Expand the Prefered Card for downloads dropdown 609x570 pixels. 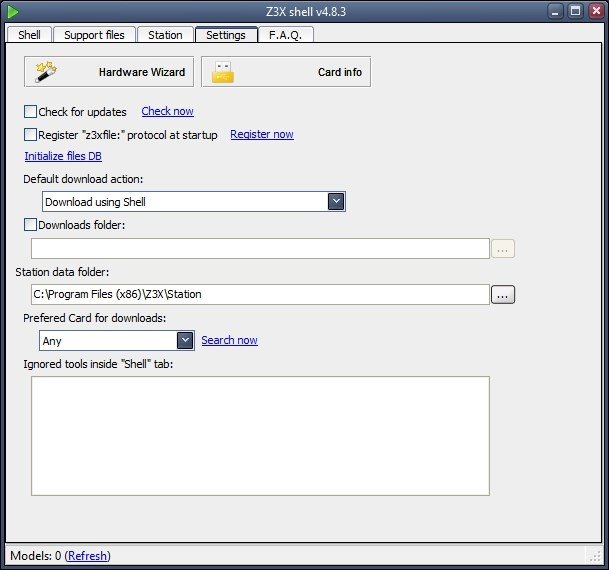point(185,341)
